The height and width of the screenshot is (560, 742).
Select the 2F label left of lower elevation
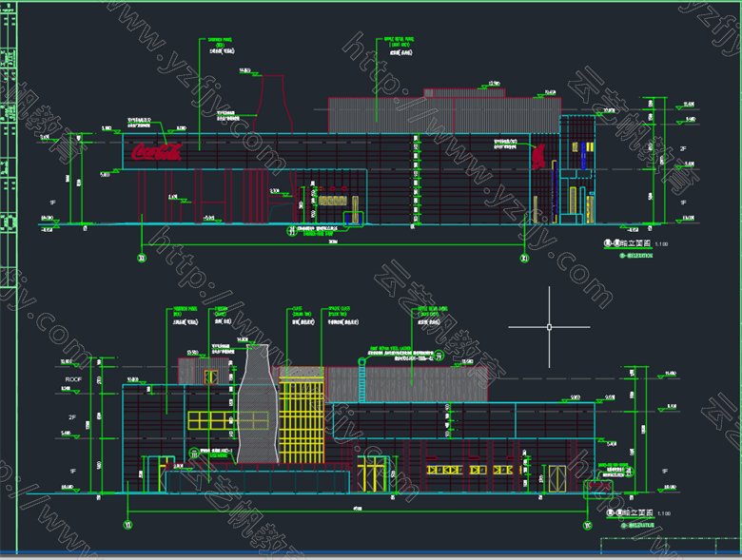click(72, 417)
